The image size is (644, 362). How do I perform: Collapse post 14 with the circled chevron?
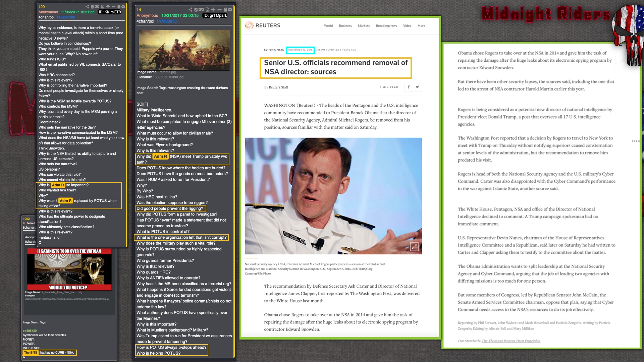(x=230, y=10)
